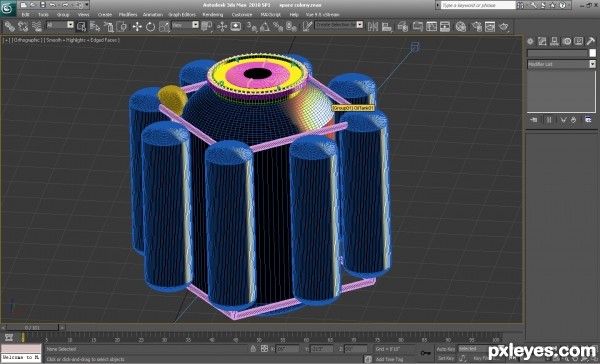The height and width of the screenshot is (364, 600).
Task: Toggle Absolute/Offset transform type-in mode
Action: (x=264, y=349)
